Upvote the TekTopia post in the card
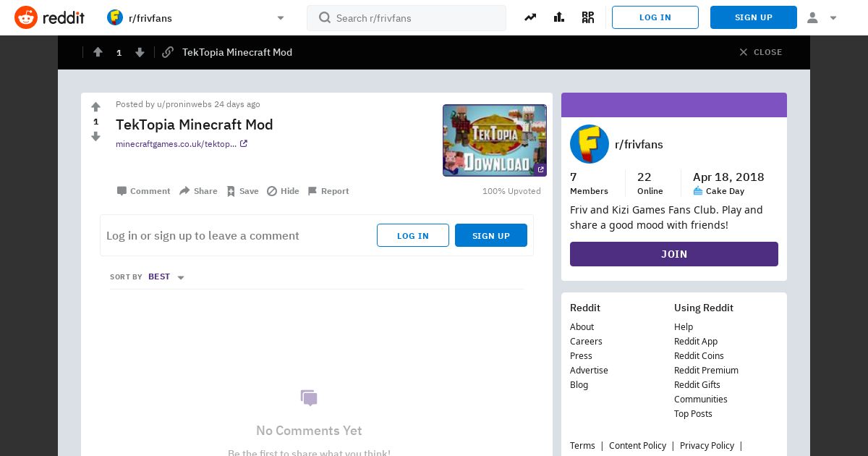 point(95,107)
